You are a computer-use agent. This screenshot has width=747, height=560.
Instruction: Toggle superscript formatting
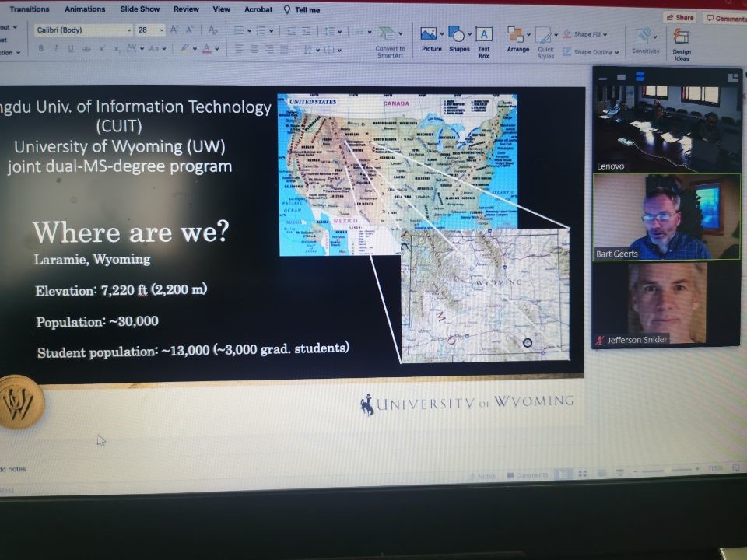click(x=101, y=48)
